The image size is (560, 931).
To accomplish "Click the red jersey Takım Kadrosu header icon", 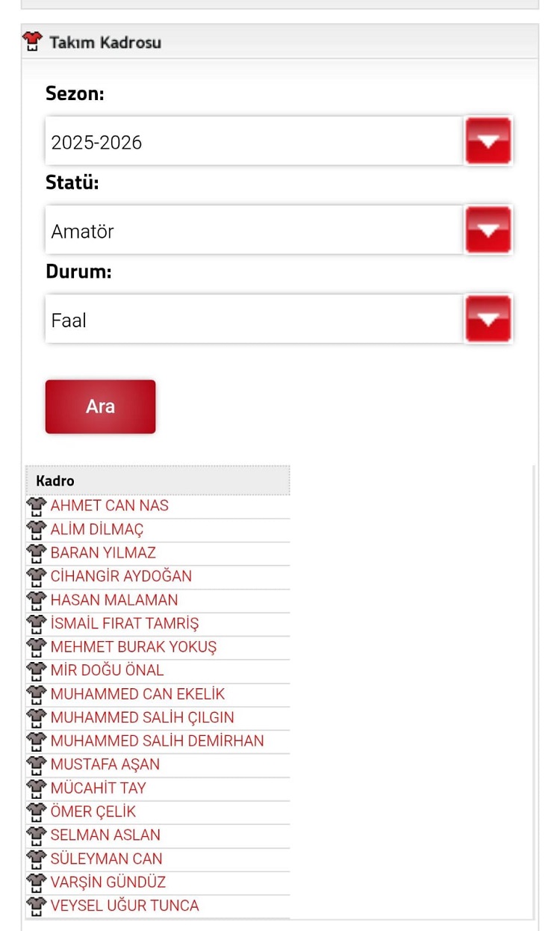I will point(33,42).
